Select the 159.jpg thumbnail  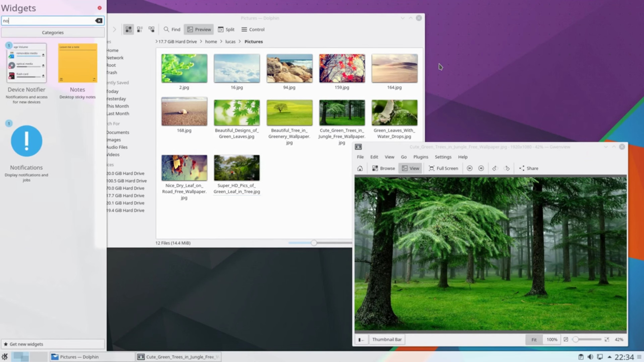(342, 68)
